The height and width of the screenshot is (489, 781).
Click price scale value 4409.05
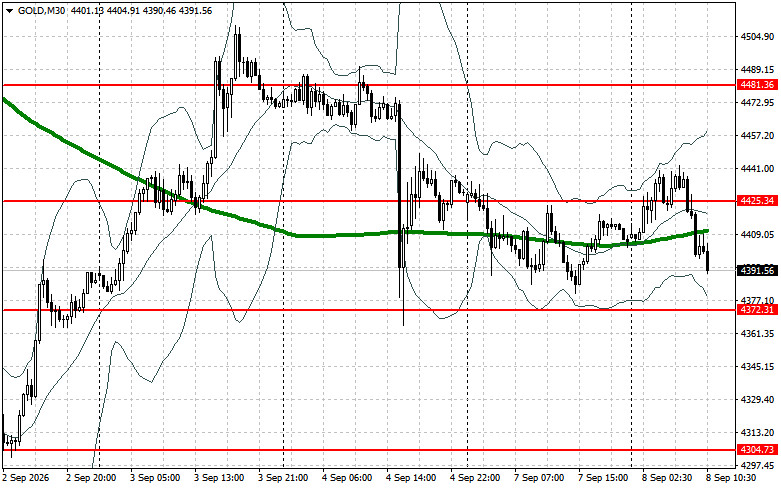[757, 235]
